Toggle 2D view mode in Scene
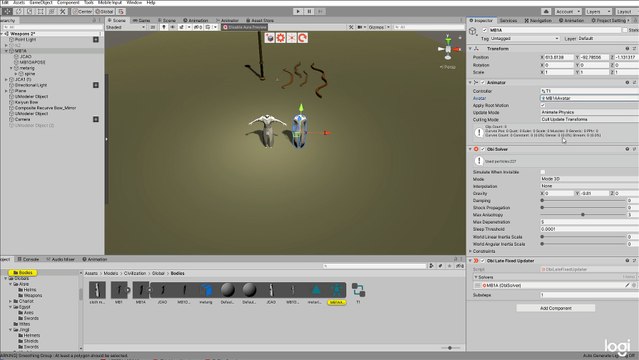Viewport: 639px width, 360px height. click(153, 27)
